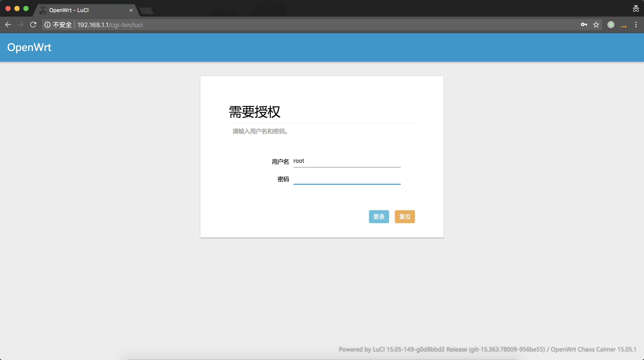Click the red window close button
644x360 pixels.
coord(8,8)
